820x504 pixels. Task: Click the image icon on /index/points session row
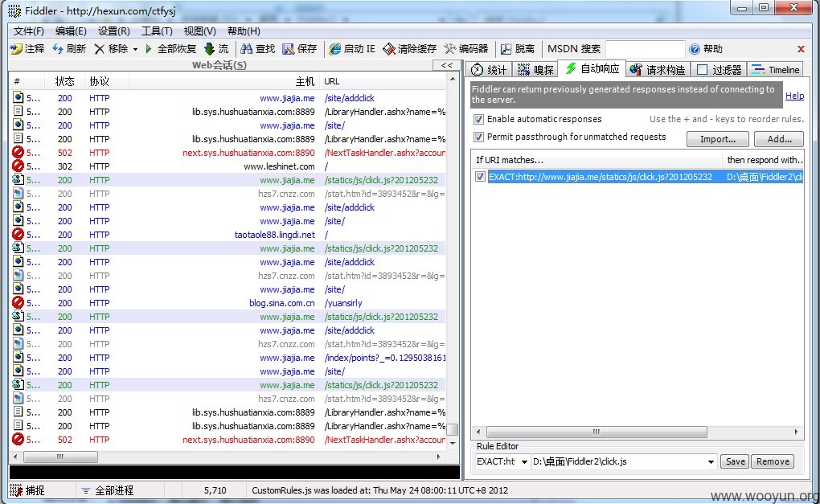[x=18, y=358]
